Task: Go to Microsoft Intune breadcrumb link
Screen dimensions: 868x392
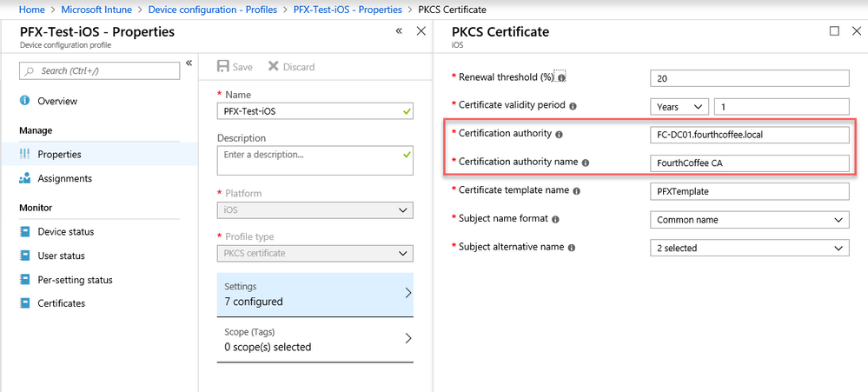Action: 96,10
